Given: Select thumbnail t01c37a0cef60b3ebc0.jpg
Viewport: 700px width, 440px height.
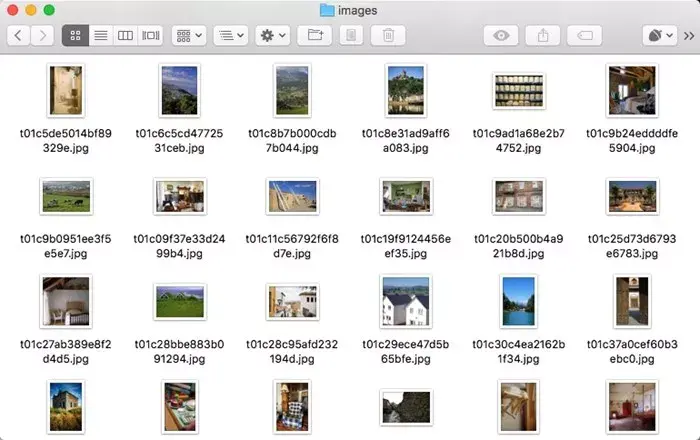Looking at the screenshot, I should (x=632, y=302).
